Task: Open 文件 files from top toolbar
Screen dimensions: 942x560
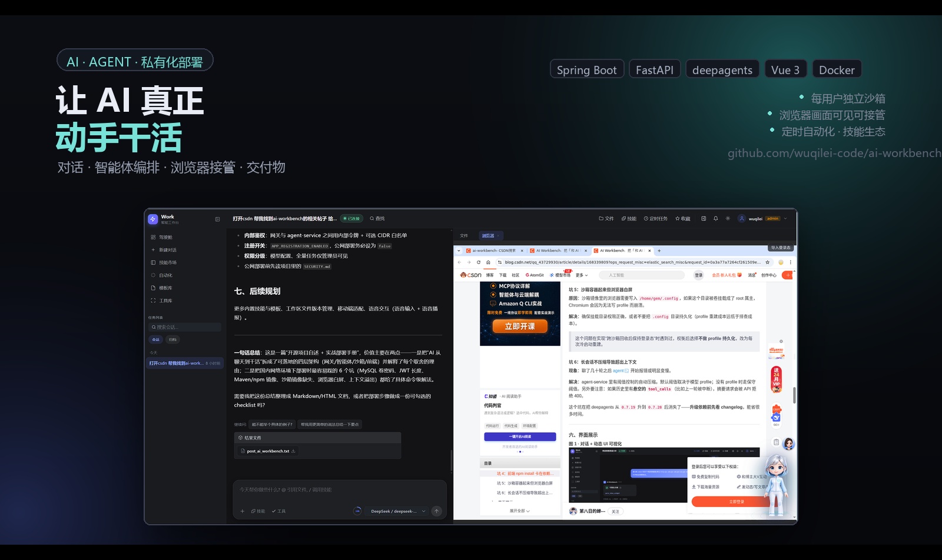Action: point(606,219)
